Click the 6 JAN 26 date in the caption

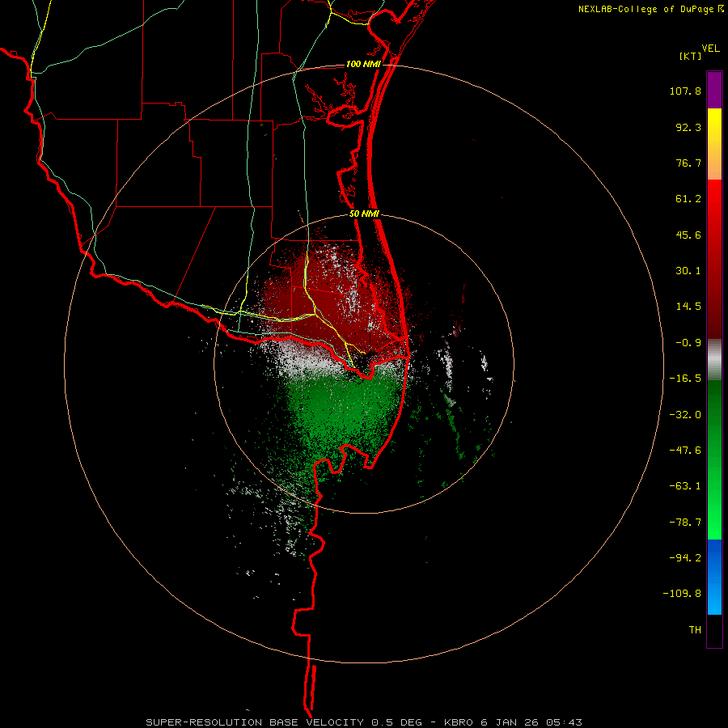(510, 722)
